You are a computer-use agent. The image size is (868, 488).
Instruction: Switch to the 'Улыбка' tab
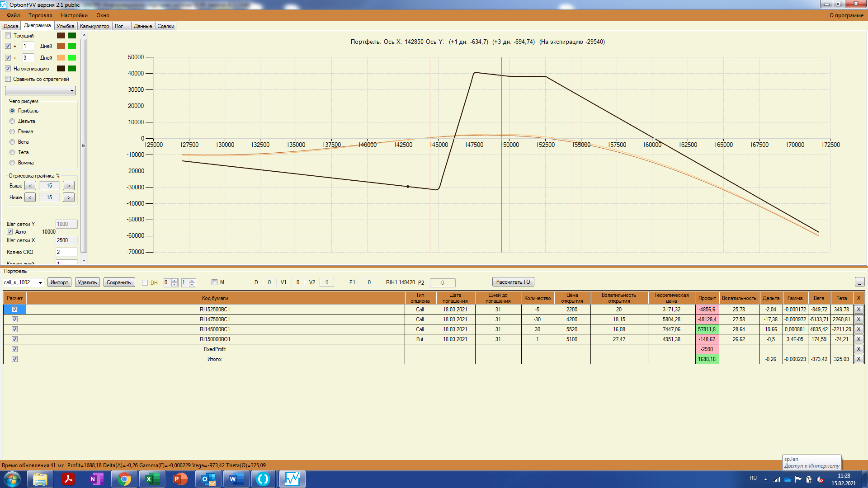click(65, 26)
